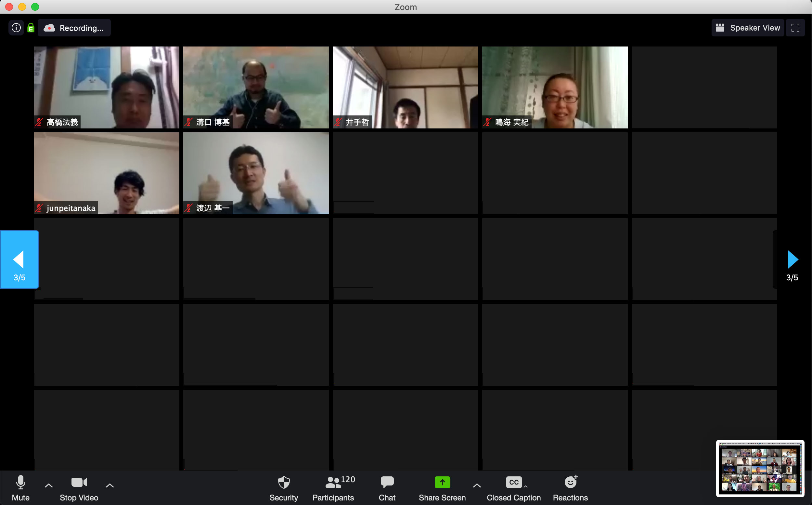Click the 井手哲 name label
Screen dimensions: 812x505
357,122
